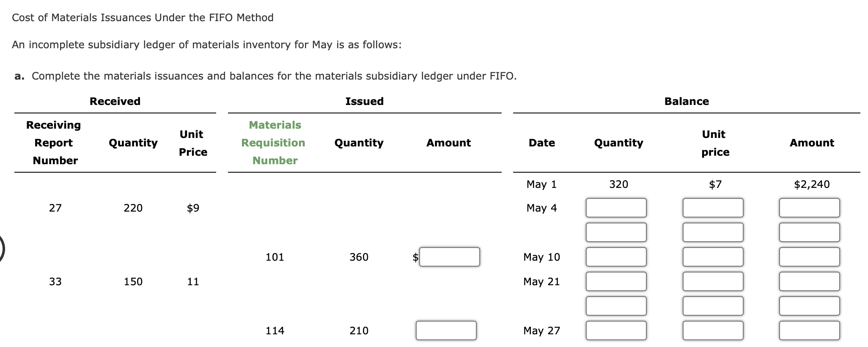The image size is (868, 347).
Task: Click the partial circle icon at left edge
Action: click(2, 249)
